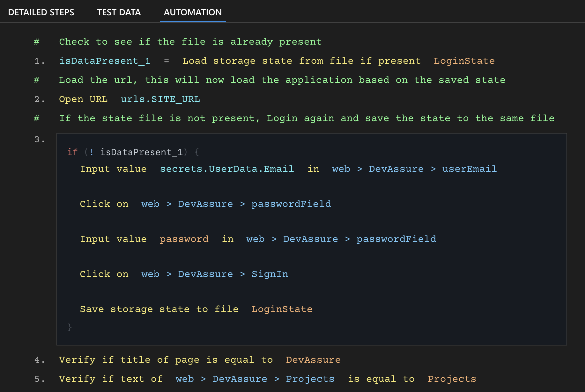Switch to the TEST DATA tab
The height and width of the screenshot is (392, 585).
[119, 12]
